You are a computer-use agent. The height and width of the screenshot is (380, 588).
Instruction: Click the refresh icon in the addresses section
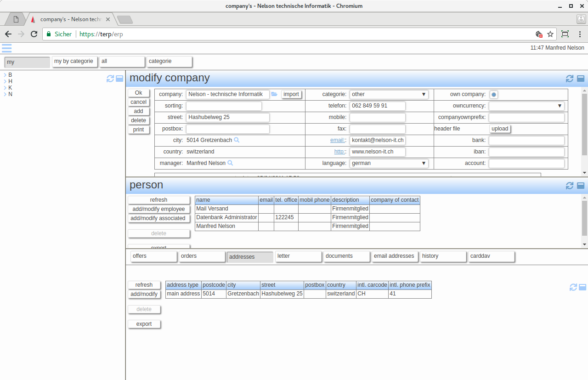pyautogui.click(x=573, y=287)
